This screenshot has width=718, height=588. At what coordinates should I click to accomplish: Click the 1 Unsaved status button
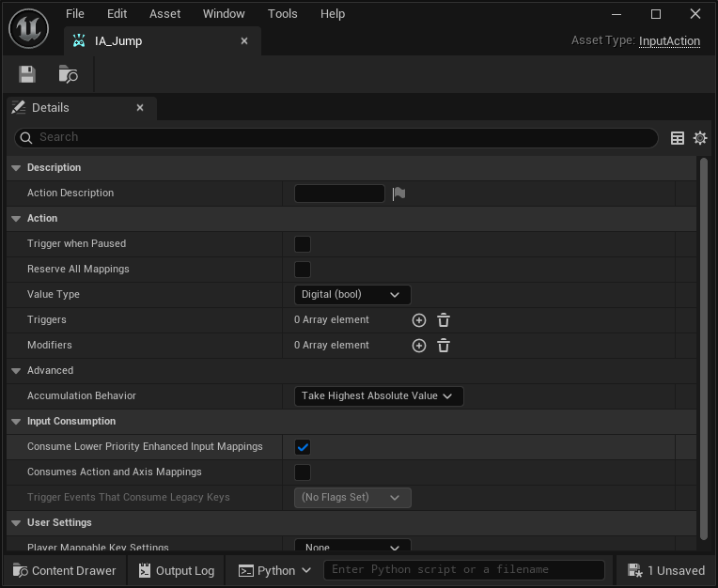click(x=665, y=570)
